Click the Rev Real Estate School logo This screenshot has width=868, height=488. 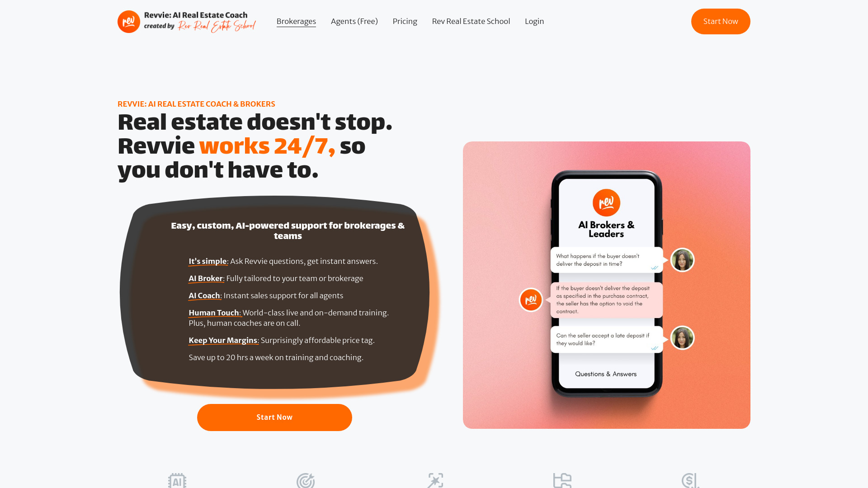[187, 21]
